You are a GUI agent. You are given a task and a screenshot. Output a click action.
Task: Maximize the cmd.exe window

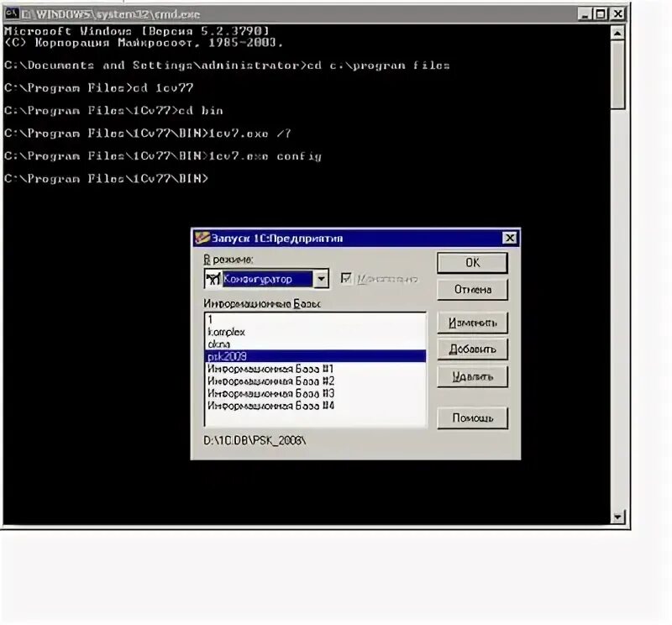(x=601, y=14)
